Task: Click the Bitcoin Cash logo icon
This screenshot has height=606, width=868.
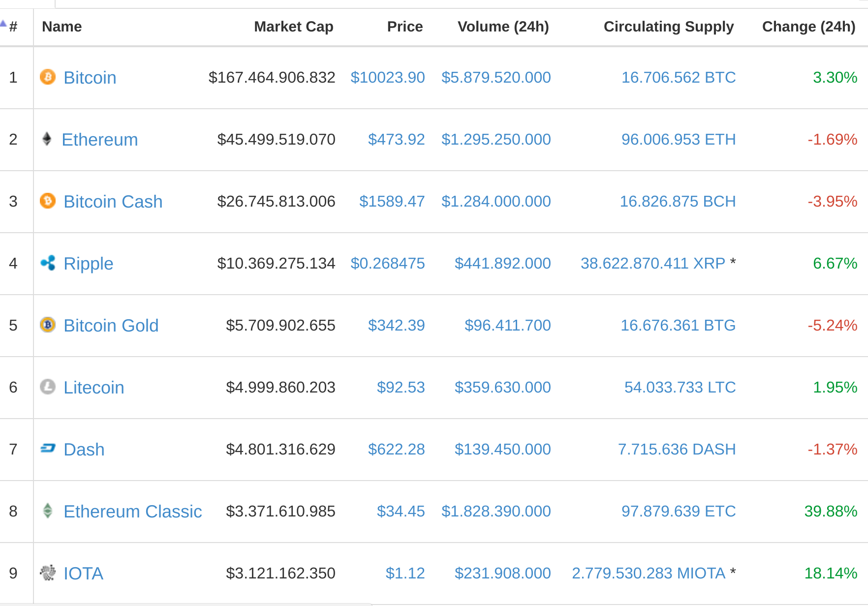Action: [48, 201]
